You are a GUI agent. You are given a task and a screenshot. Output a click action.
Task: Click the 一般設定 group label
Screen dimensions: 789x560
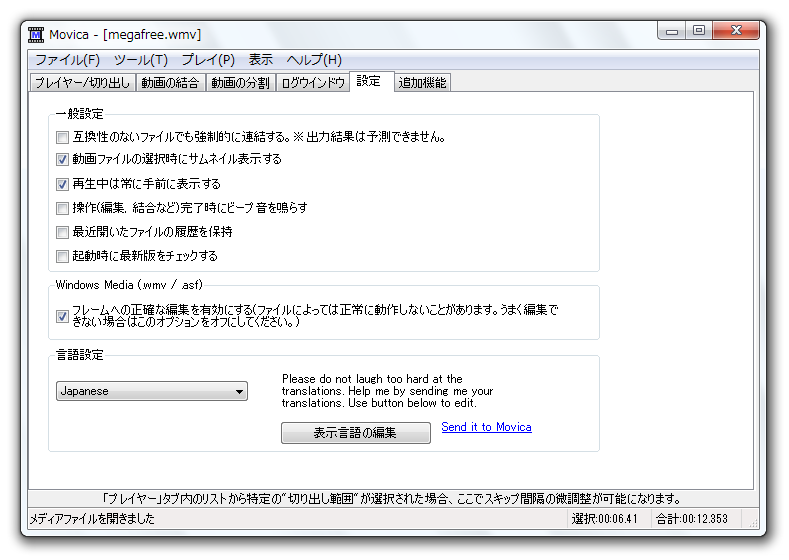(80, 114)
